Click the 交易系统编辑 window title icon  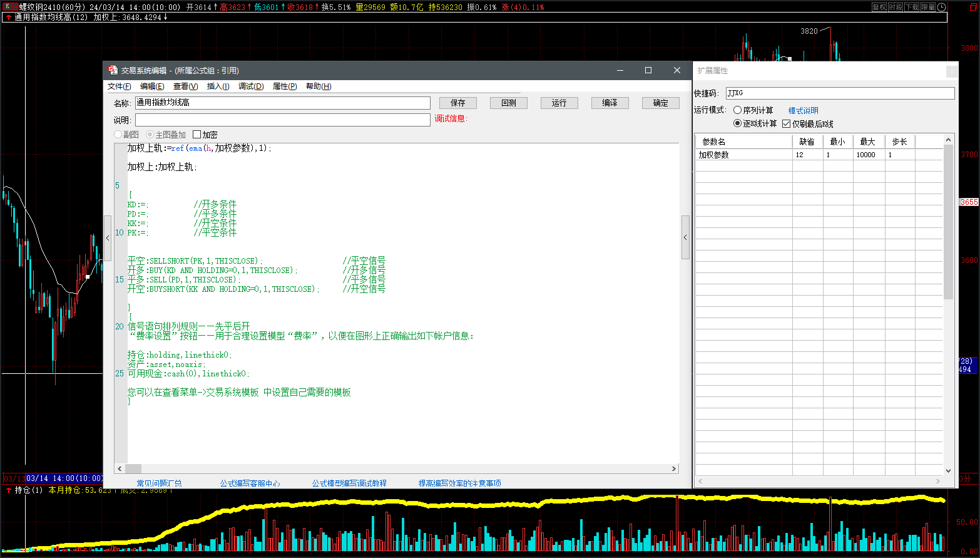(113, 70)
